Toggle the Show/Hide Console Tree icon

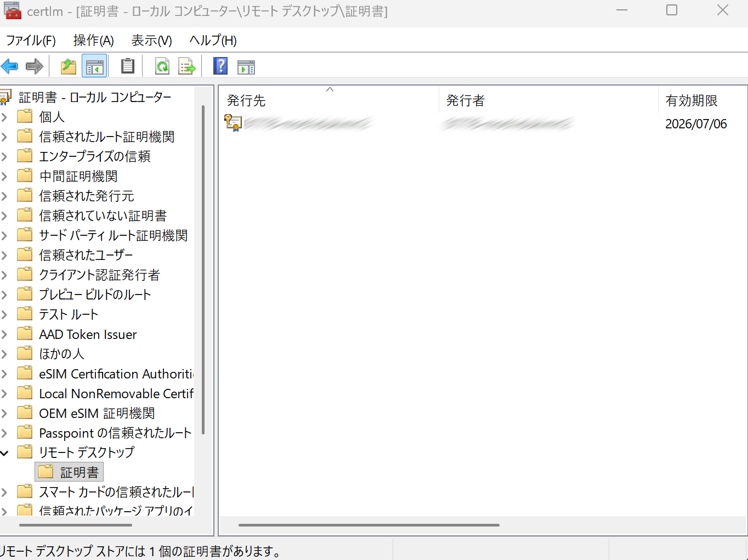tap(94, 66)
